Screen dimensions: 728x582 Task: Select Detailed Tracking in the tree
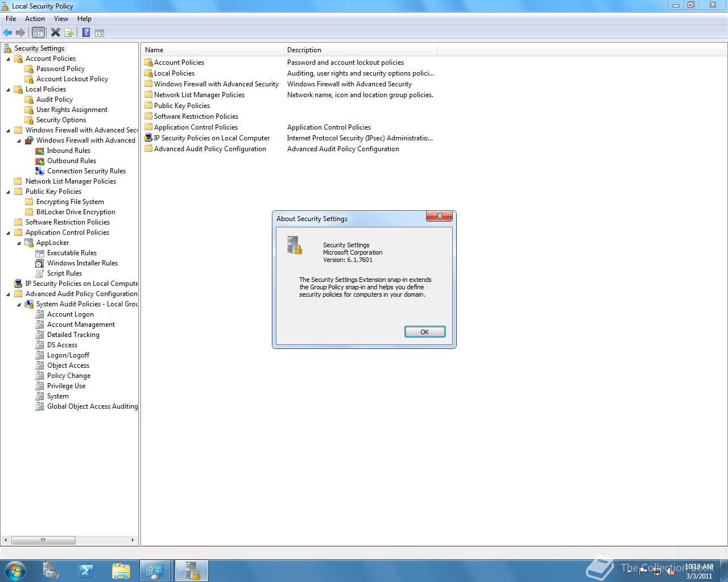pos(73,335)
